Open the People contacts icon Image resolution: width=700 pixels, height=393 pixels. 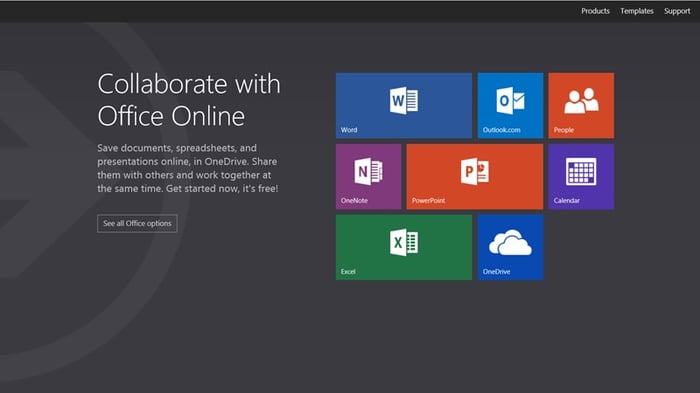point(581,100)
